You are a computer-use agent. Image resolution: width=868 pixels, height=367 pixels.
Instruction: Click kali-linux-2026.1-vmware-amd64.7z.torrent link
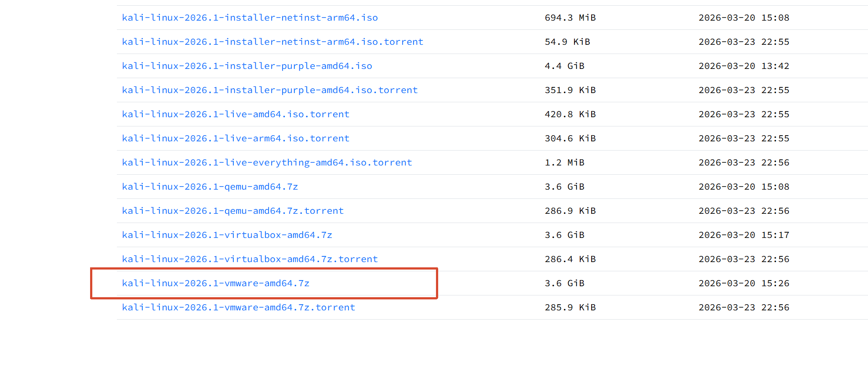tap(238, 307)
